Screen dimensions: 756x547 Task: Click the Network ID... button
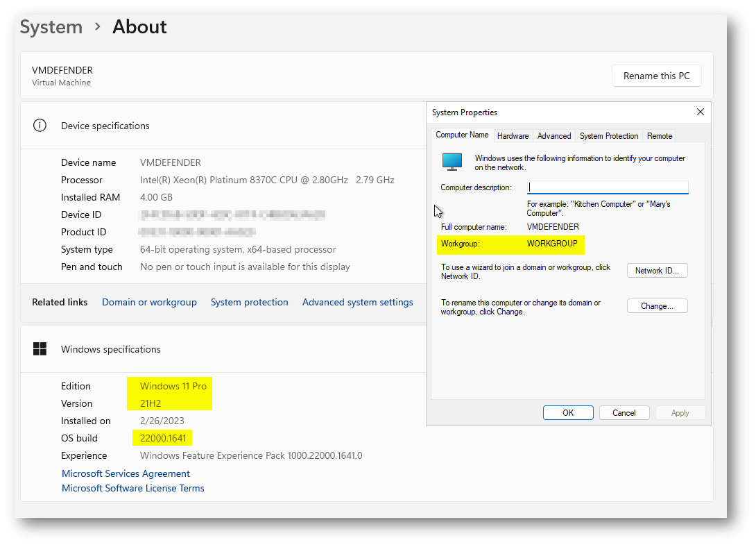[657, 271]
